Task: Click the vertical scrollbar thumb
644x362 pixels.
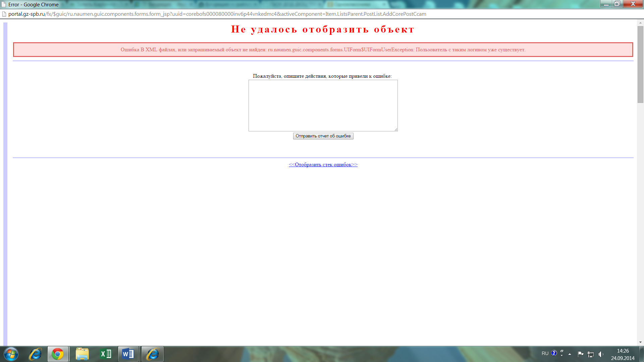Action: coord(640,64)
